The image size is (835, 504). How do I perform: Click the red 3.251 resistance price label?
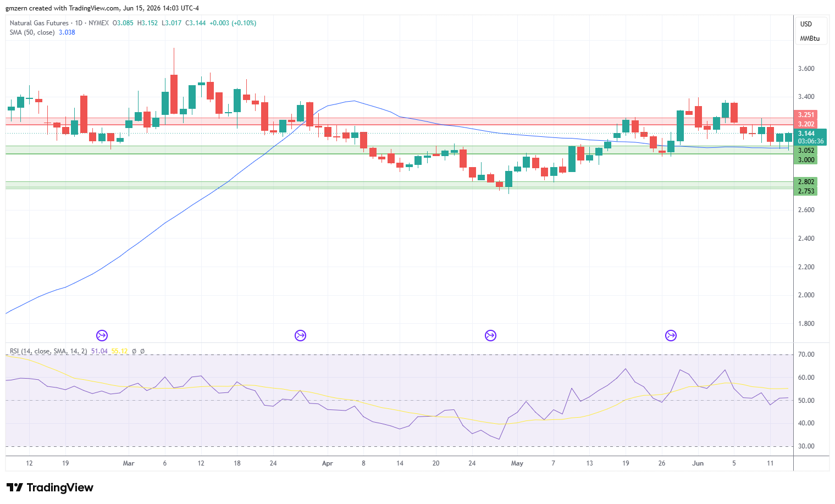click(806, 115)
